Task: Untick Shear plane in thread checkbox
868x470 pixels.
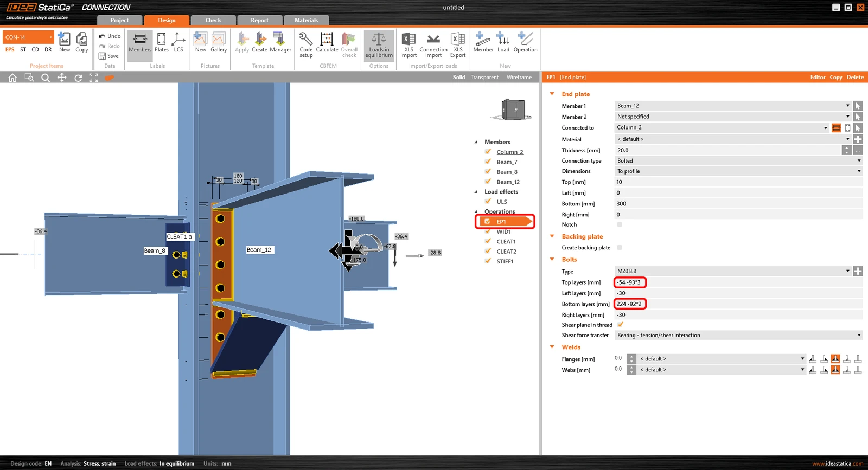Action: [620, 324]
